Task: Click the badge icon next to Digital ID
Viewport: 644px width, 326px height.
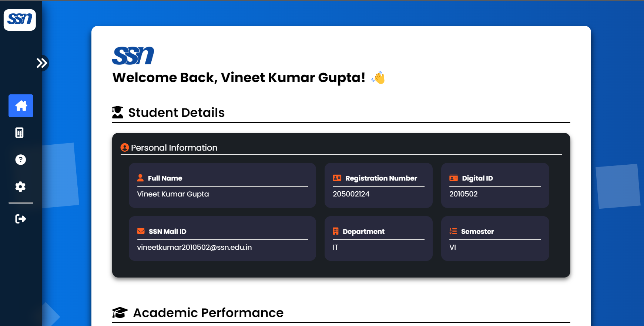Action: (453, 178)
